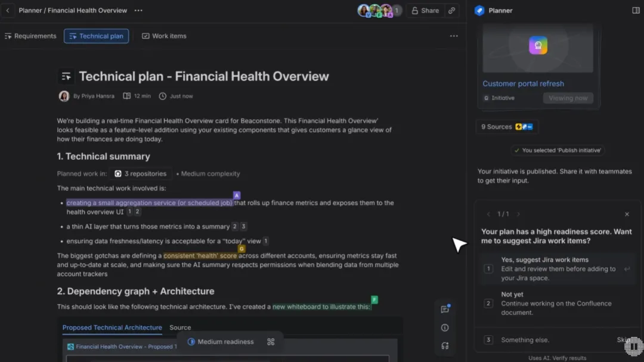
Task: Switch to the Work items tab
Action: 165,36
